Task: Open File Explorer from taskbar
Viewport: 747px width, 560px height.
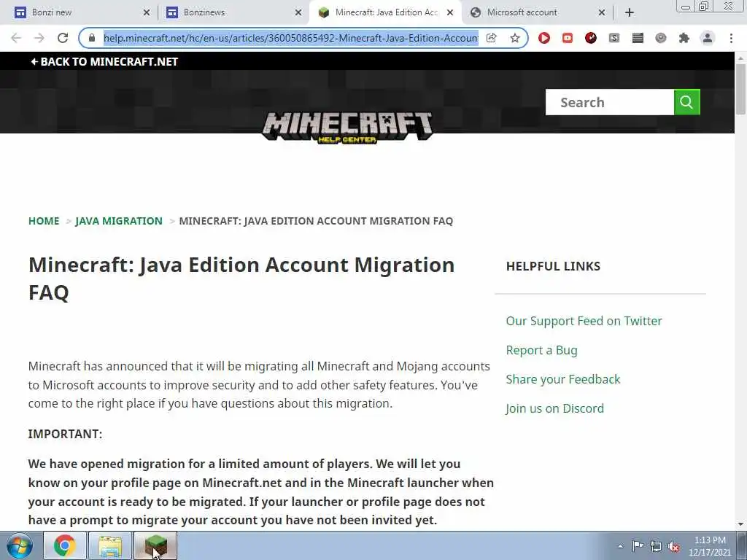Action: (x=110, y=545)
